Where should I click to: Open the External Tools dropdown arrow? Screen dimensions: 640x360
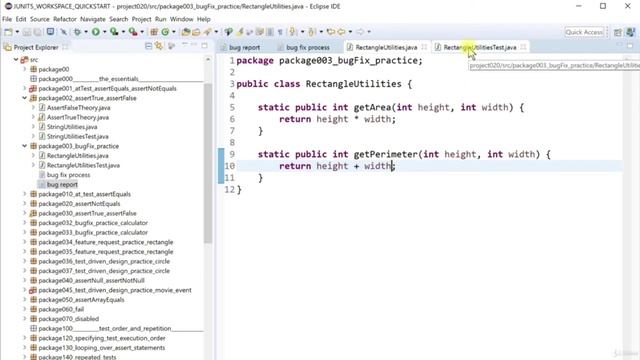click(x=142, y=32)
